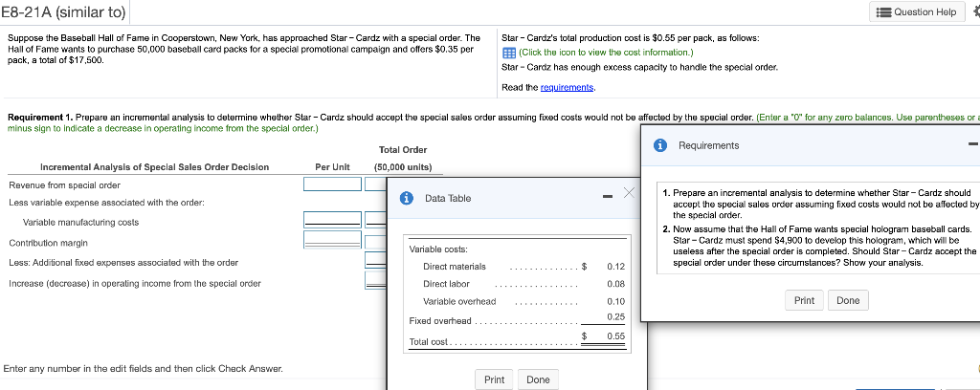The width and height of the screenshot is (980, 390).
Task: Click Revenue from special order per unit field
Action: (x=332, y=184)
